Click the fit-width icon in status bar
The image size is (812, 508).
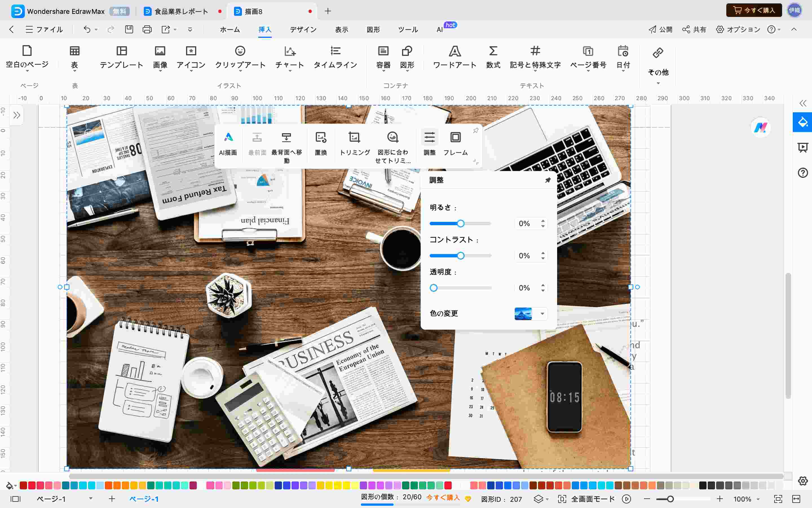coord(796,499)
